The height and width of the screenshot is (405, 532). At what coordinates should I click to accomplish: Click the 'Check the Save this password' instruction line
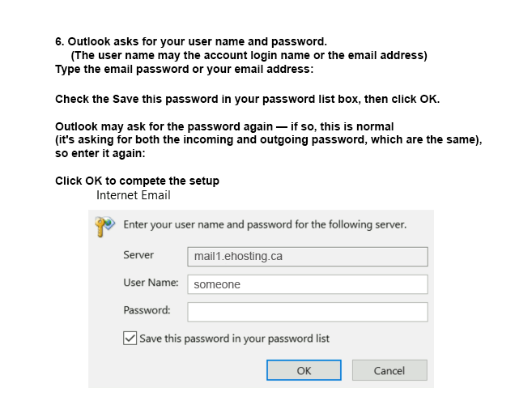[x=247, y=99]
